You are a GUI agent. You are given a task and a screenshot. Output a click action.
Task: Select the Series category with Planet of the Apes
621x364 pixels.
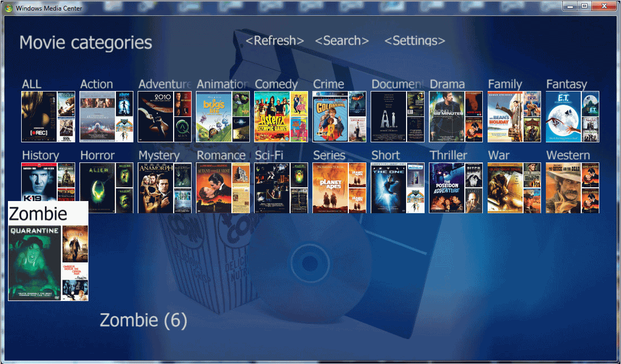[x=339, y=188]
